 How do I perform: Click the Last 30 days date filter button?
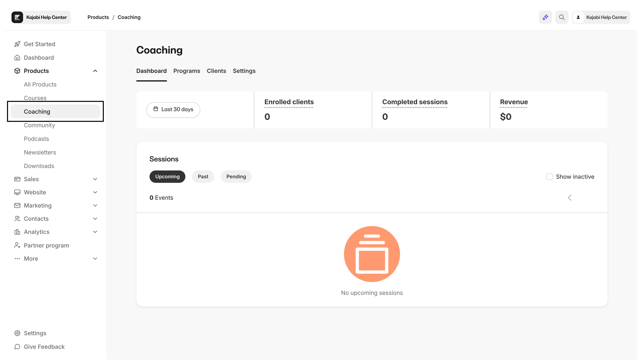[173, 110]
